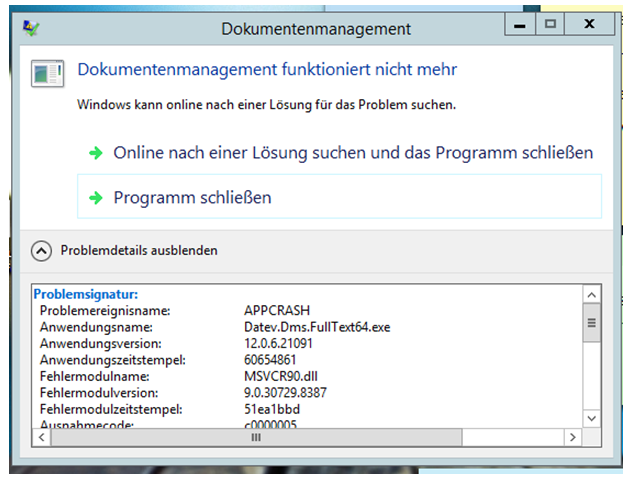
Task: Click the Problemereignisname: label
Action: pyautogui.click(x=105, y=311)
